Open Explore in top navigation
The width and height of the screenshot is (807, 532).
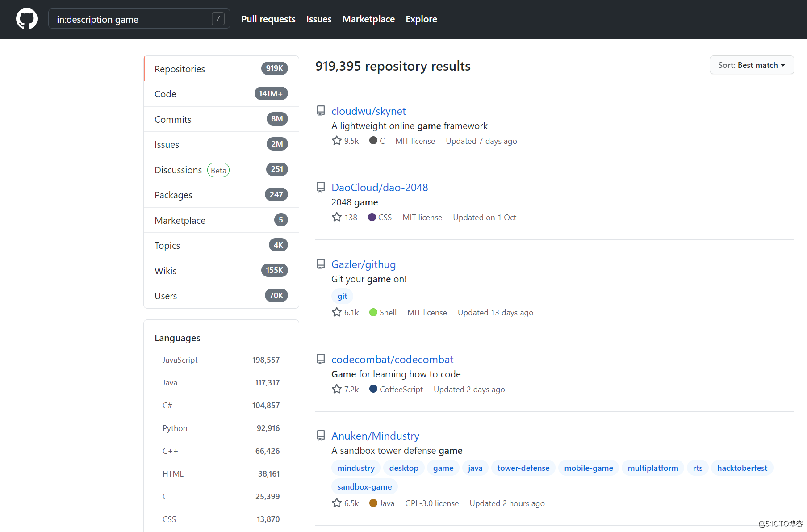click(x=421, y=19)
